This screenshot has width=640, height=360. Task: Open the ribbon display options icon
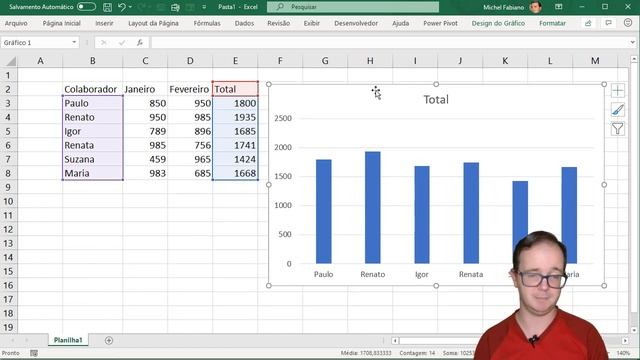click(558, 7)
